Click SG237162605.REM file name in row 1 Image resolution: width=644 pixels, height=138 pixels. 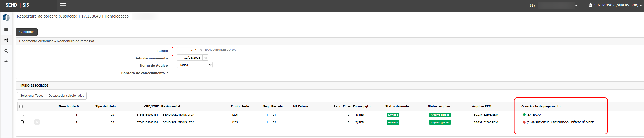tap(486, 115)
